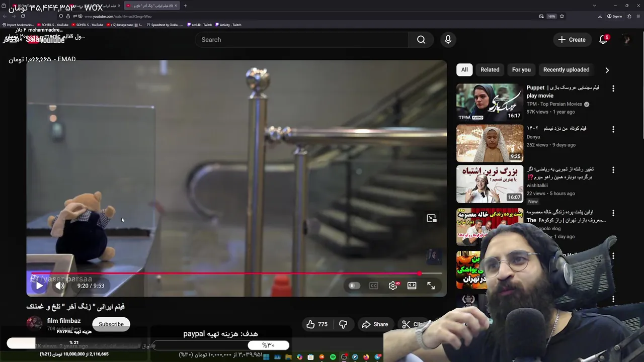Click the Create button

coord(572,40)
